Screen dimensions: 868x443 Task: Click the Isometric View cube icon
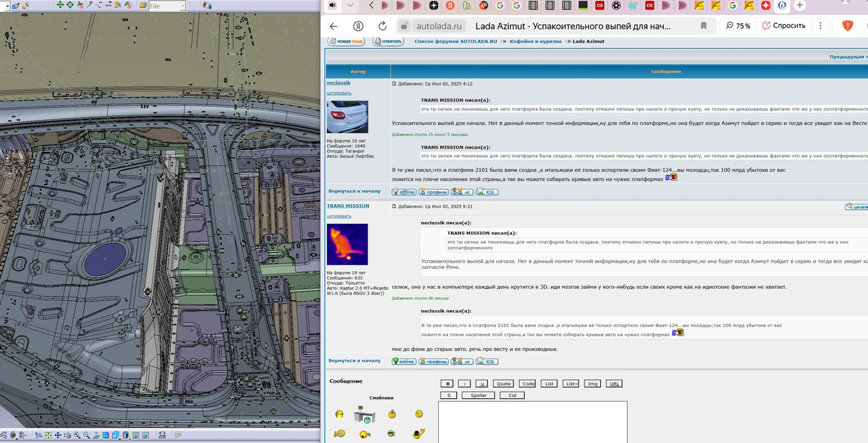click(x=115, y=435)
